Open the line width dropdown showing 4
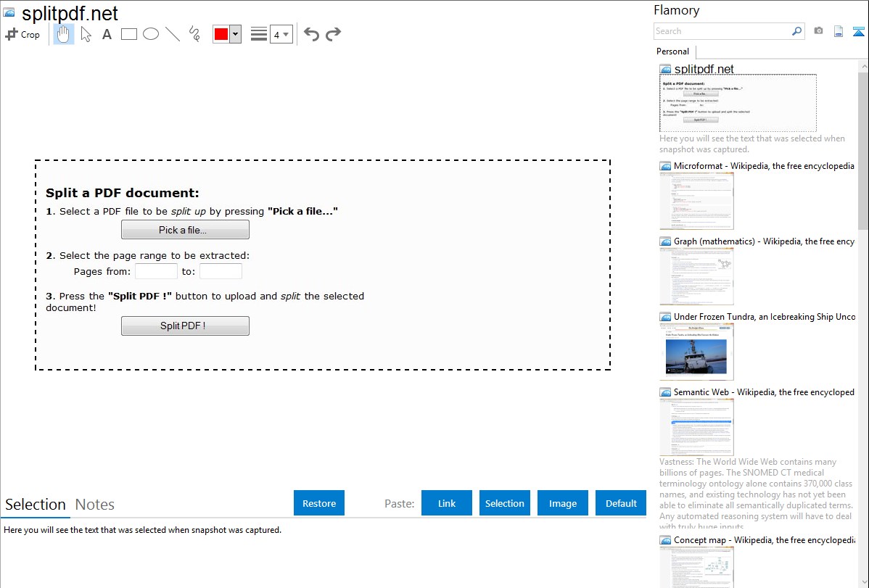This screenshot has width=869, height=588. (x=281, y=34)
